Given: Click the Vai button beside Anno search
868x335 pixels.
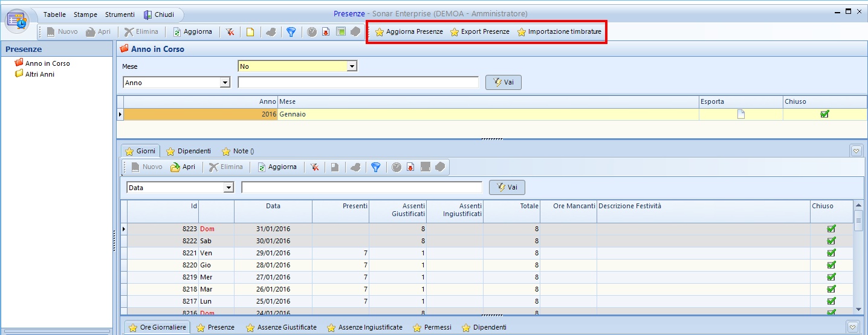Looking at the screenshot, I should 503,83.
